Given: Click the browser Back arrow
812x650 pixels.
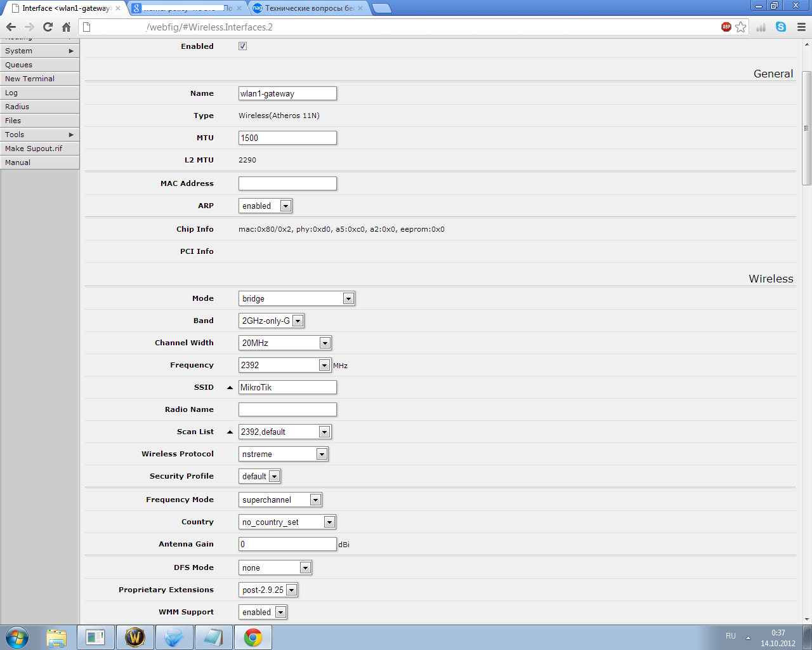Looking at the screenshot, I should click(11, 27).
